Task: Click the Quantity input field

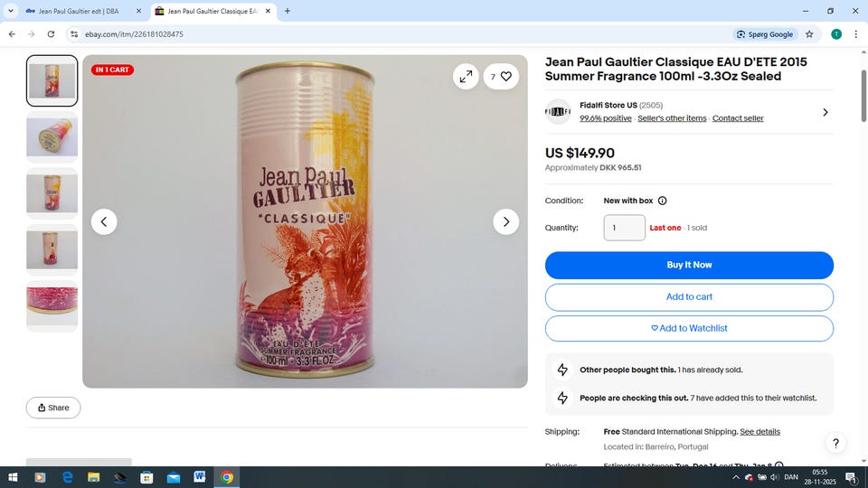Action: (x=624, y=228)
